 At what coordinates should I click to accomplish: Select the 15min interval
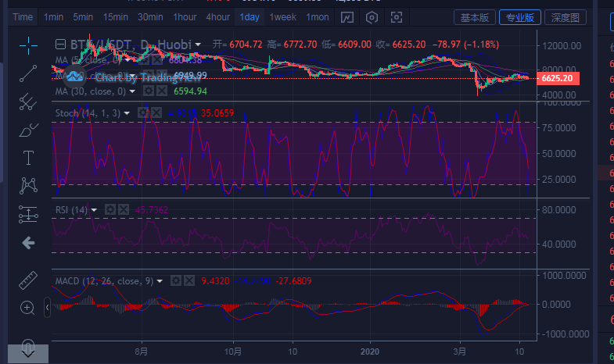[116, 17]
